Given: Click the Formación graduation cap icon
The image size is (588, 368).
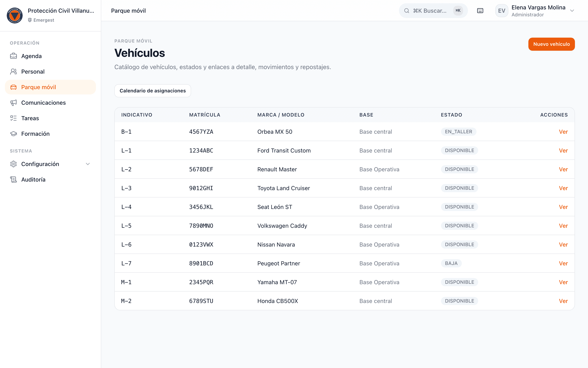Looking at the screenshot, I should pos(14,134).
